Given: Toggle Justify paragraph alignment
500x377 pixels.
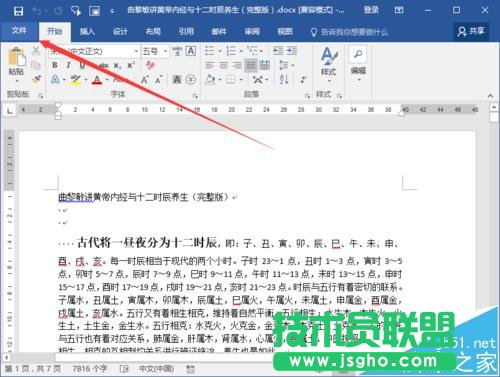Looking at the screenshot, I should click(x=251, y=65).
